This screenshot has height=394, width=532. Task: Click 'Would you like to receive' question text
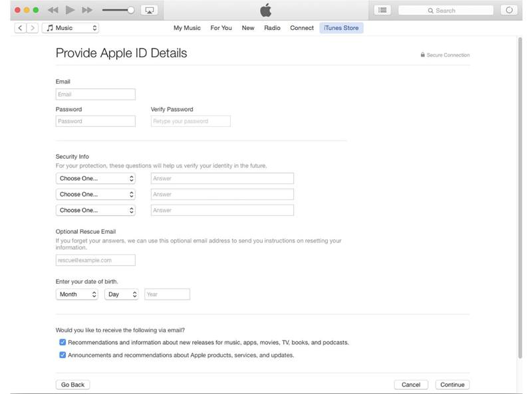coord(120,330)
